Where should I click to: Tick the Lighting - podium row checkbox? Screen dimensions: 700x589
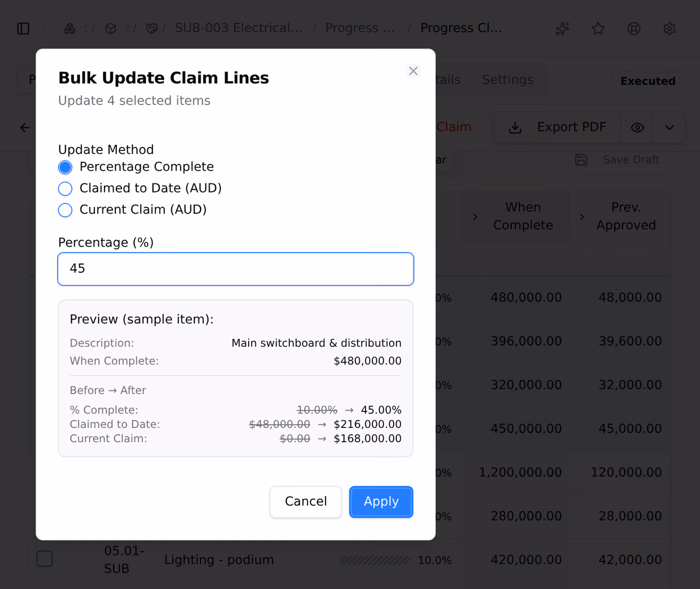45,559
